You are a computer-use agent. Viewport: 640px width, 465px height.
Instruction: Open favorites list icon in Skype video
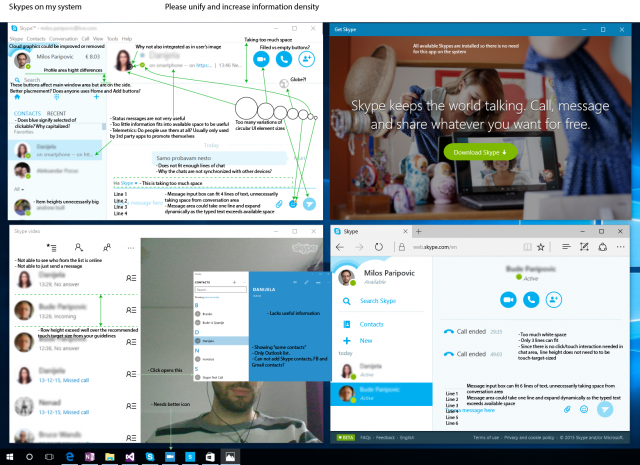click(51, 247)
